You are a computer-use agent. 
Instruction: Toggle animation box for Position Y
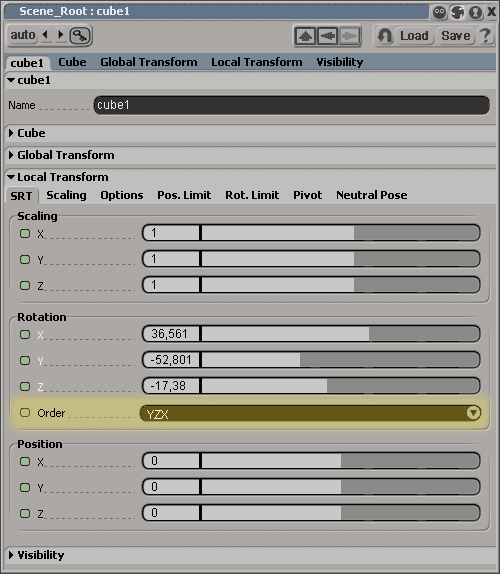(25, 488)
